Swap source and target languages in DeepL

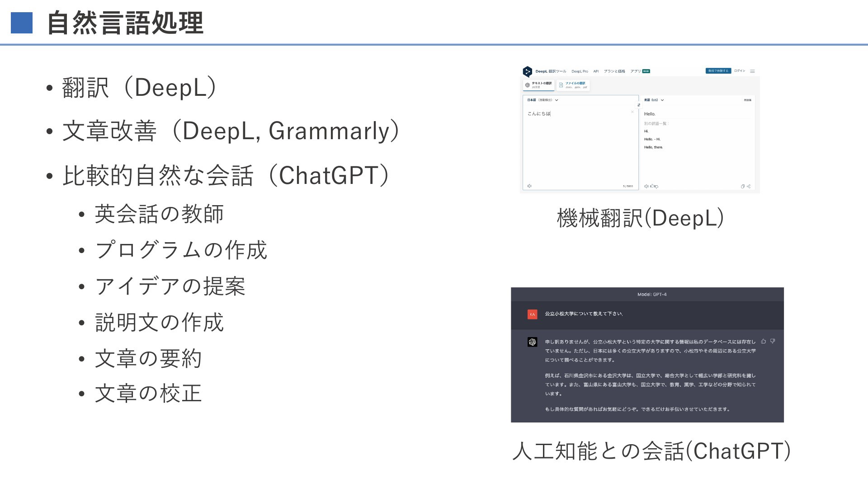point(639,105)
